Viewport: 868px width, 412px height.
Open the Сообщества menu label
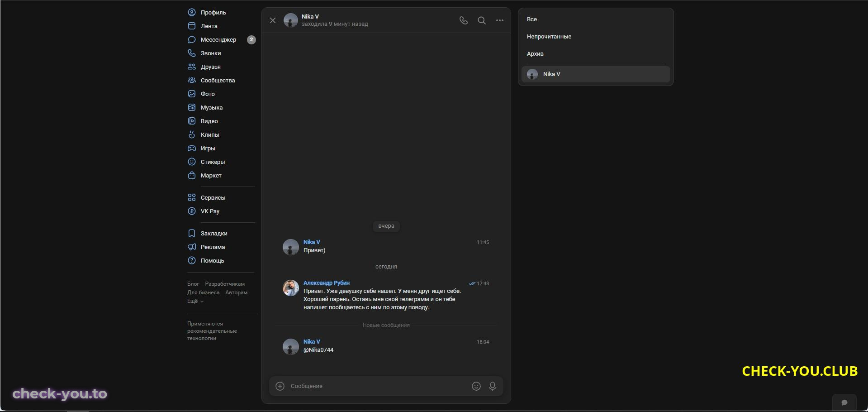pyautogui.click(x=218, y=80)
